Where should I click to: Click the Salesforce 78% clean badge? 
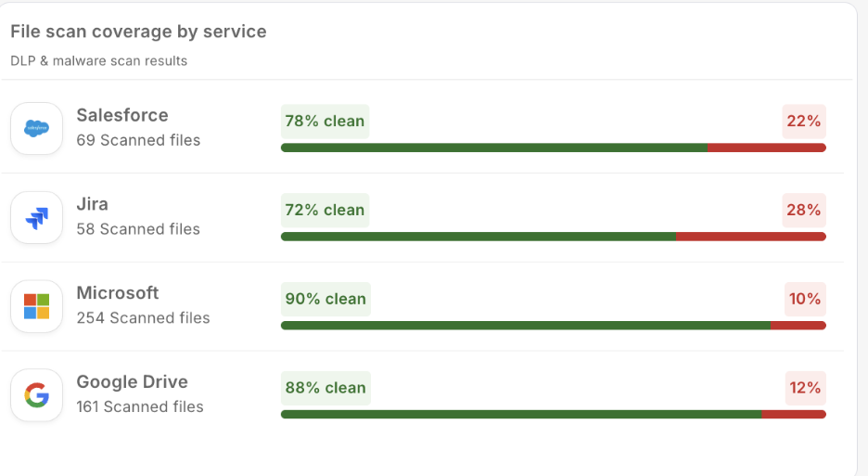(325, 121)
